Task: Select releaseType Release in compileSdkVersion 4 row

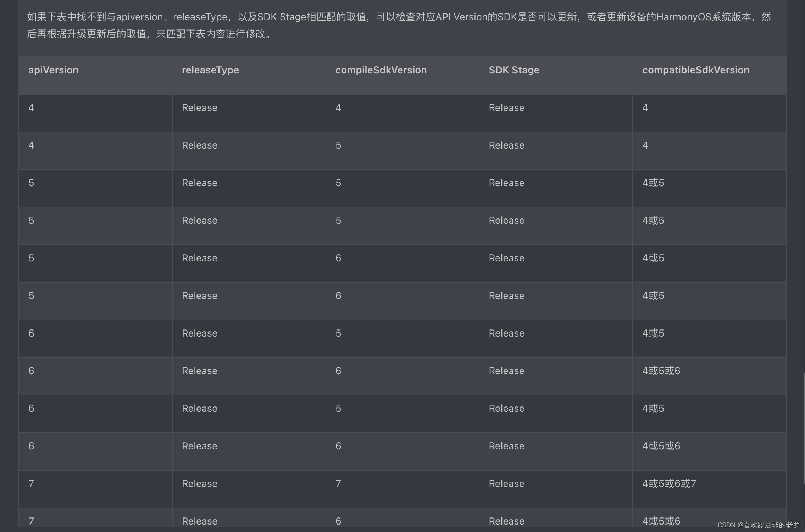Action: point(249,113)
